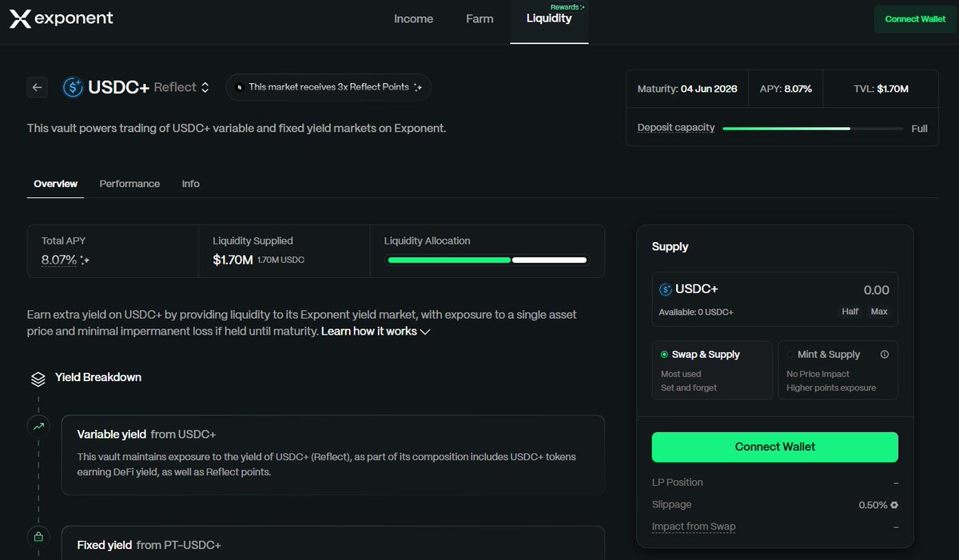Select the Mint & Supply option

tap(838, 371)
